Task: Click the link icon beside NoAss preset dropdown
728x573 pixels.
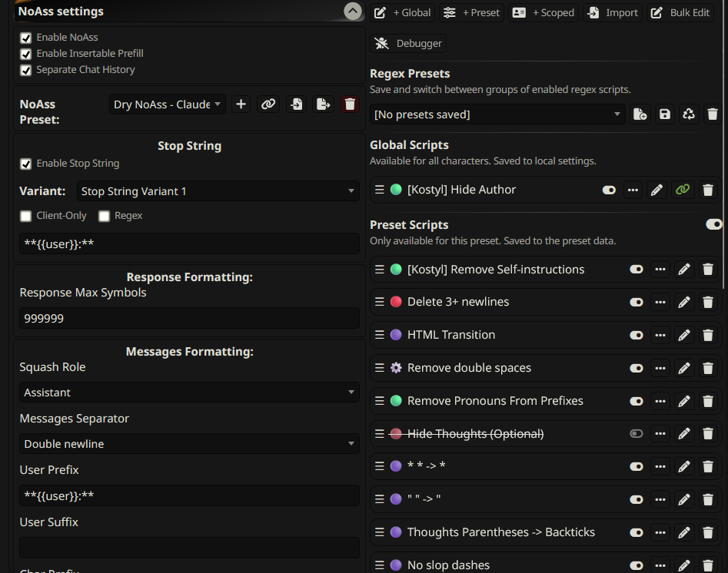Action: click(x=268, y=104)
